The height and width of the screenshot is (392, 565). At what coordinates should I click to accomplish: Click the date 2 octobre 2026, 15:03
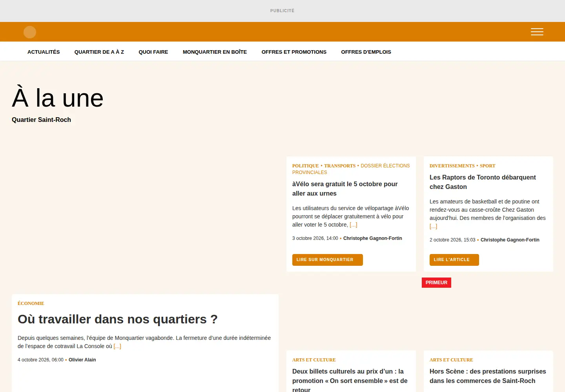(x=452, y=240)
